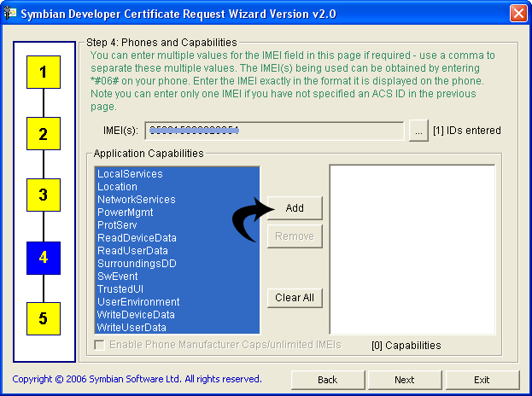Go Back to the previous step

pyautogui.click(x=328, y=380)
